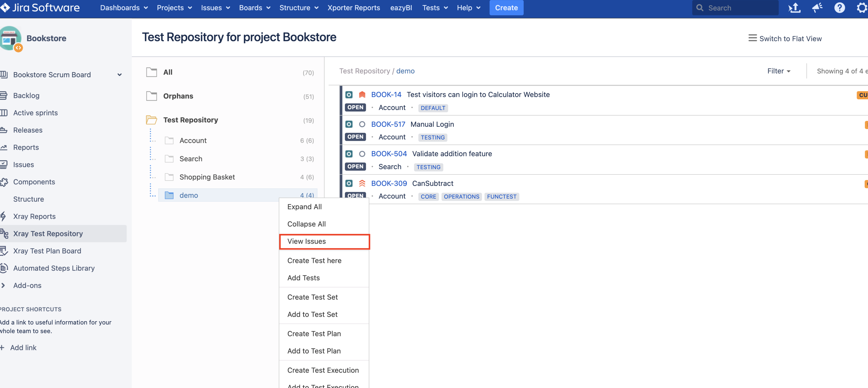This screenshot has height=388, width=868.
Task: Click the priority icon of BOOK-309
Action: [362, 183]
